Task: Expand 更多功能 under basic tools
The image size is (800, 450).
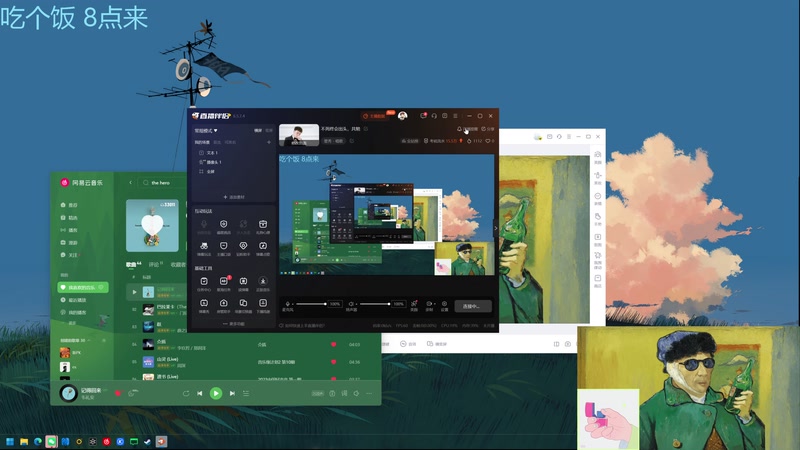Action: (234, 324)
